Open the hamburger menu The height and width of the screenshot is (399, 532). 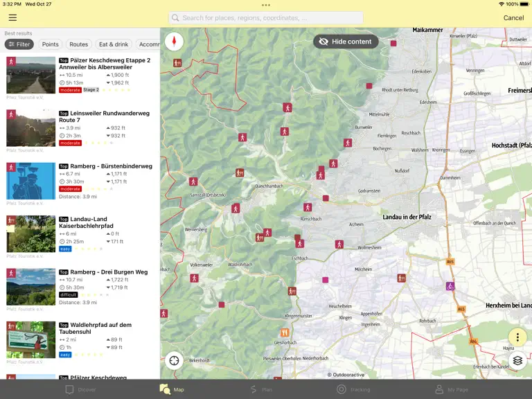point(12,17)
